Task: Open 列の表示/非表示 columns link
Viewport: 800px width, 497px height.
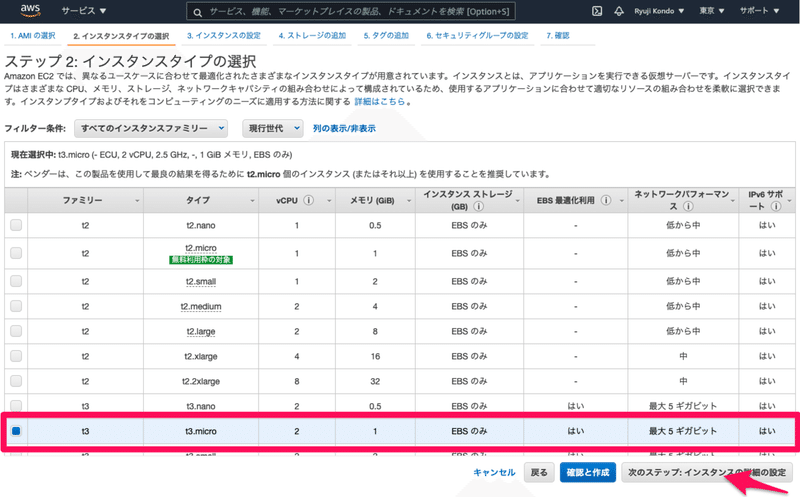Action: click(344, 129)
